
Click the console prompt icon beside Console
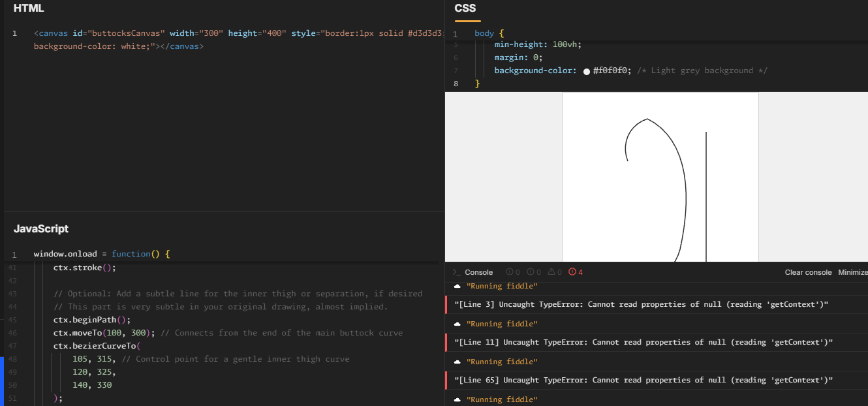coord(457,272)
